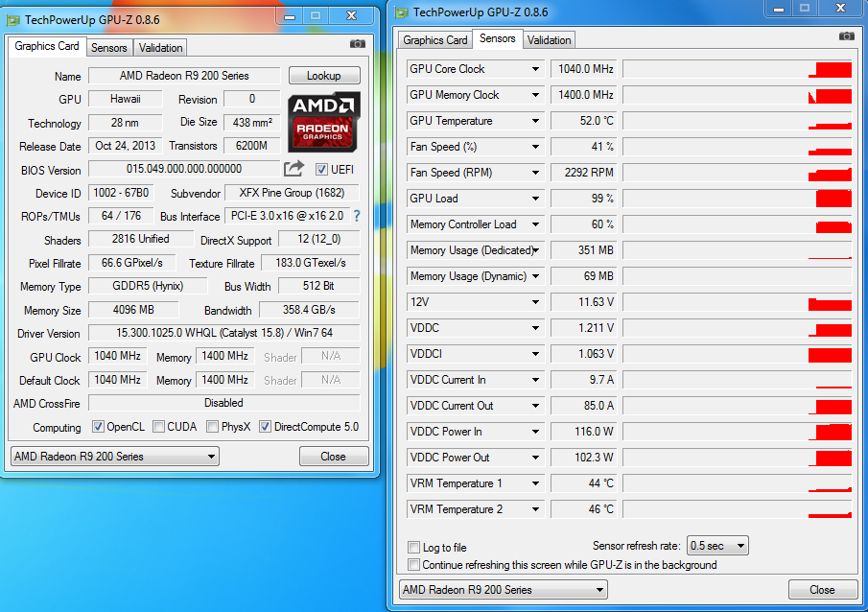Screen dimensions: 868x612
Task: Open the VRM Temperature 2 dropdown
Action: pyautogui.click(x=535, y=509)
